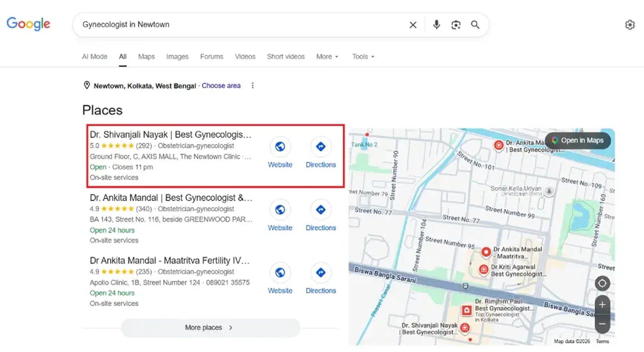Click the Choose area link
This screenshot has width=644, height=352.
[221, 86]
